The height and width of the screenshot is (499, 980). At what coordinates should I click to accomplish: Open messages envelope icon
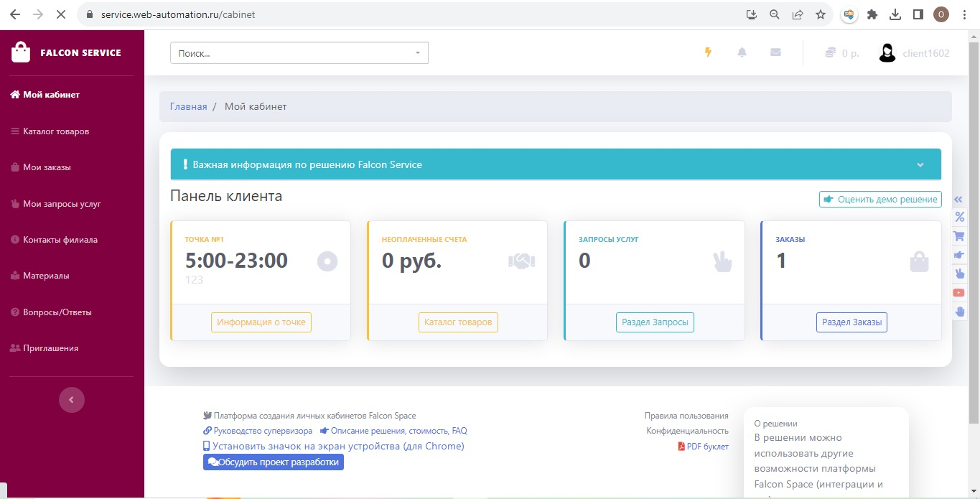[775, 52]
